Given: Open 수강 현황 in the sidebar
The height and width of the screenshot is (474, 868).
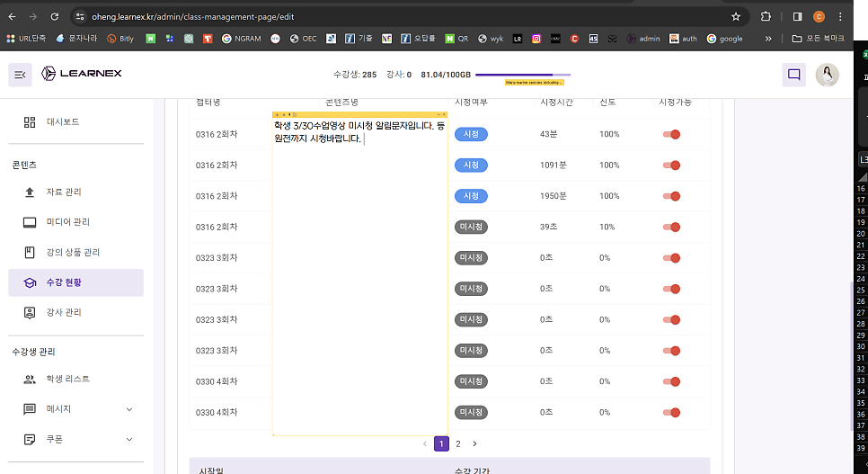Looking at the screenshot, I should click(x=75, y=282).
